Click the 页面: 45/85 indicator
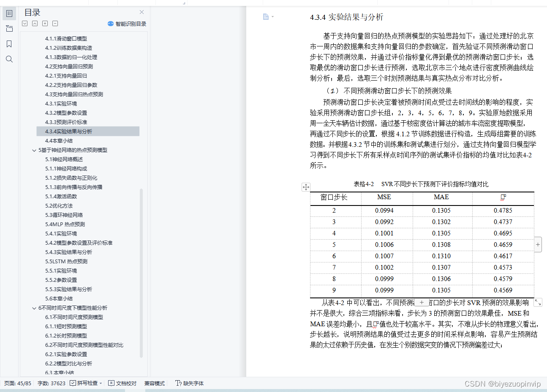This screenshot has height=392, width=547. pyautogui.click(x=18, y=384)
